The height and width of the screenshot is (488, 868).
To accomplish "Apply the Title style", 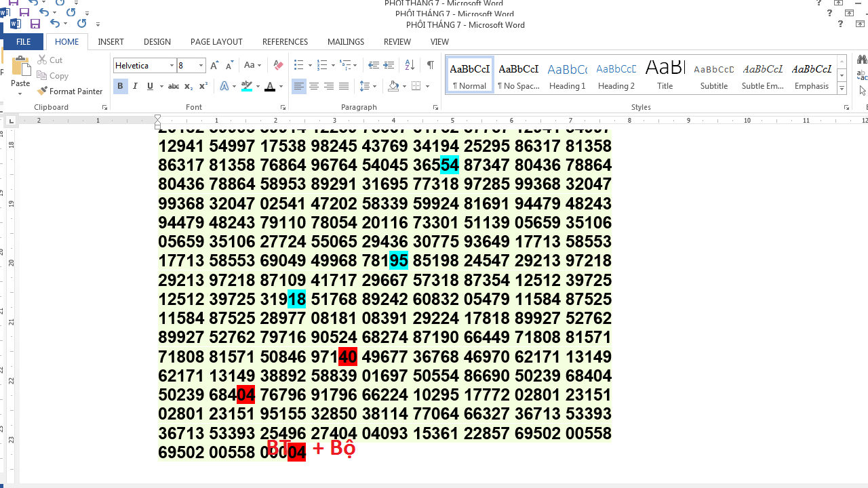I will [665, 75].
